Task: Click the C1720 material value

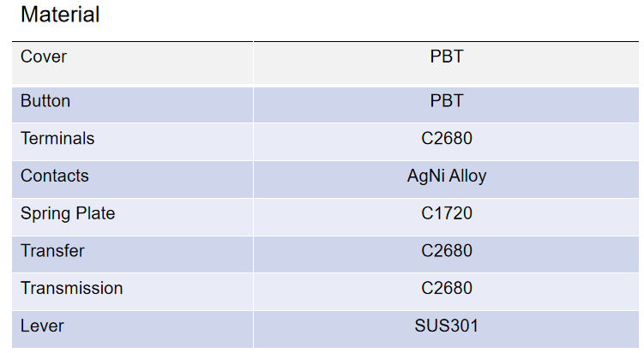Action: pyautogui.click(x=446, y=214)
